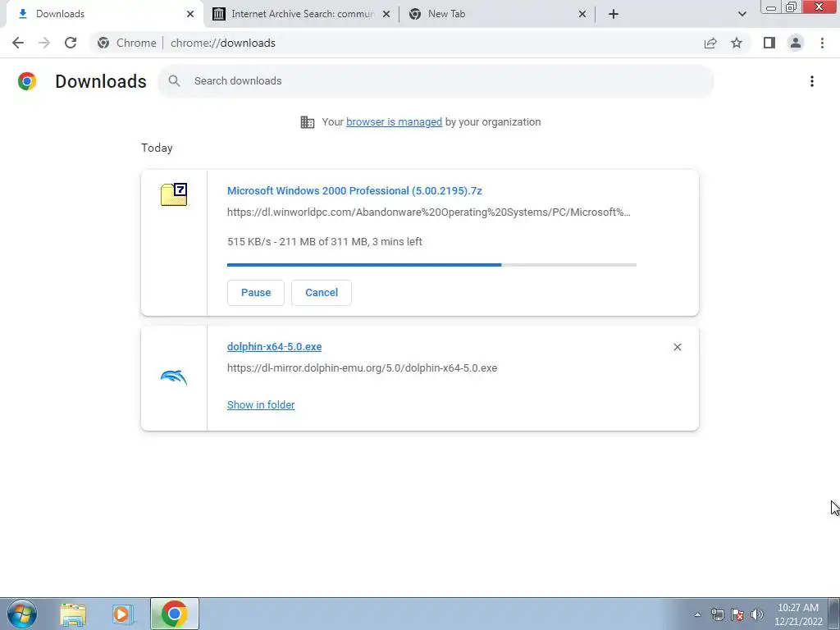The width and height of the screenshot is (840, 630).
Task: Click the managed organization building icon
Action: click(x=308, y=122)
